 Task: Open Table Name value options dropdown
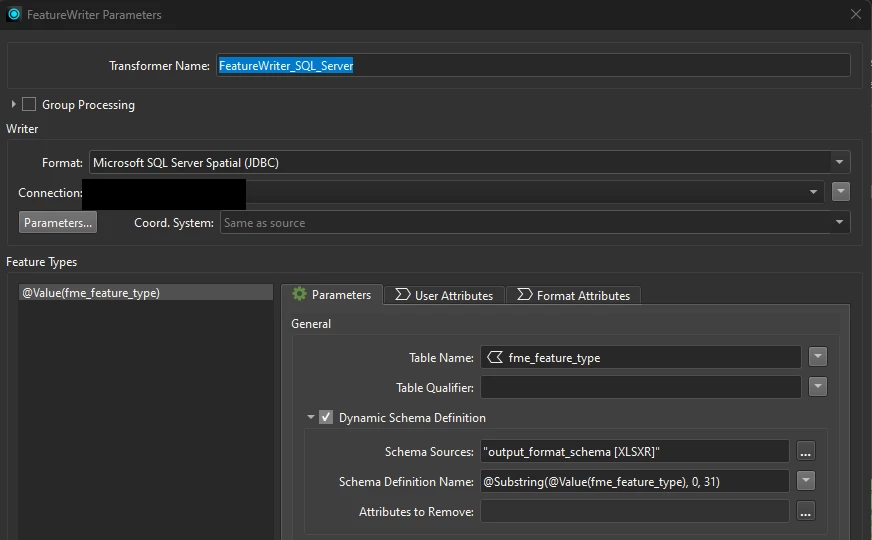click(818, 357)
